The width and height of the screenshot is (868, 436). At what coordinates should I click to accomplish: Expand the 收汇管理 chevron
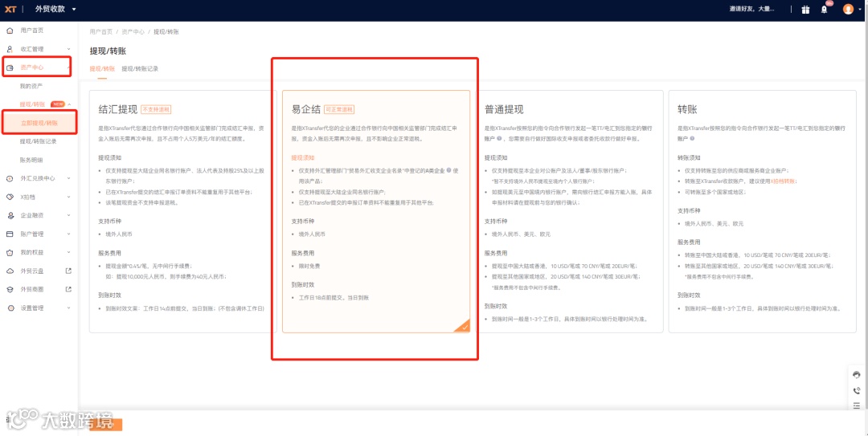point(68,49)
